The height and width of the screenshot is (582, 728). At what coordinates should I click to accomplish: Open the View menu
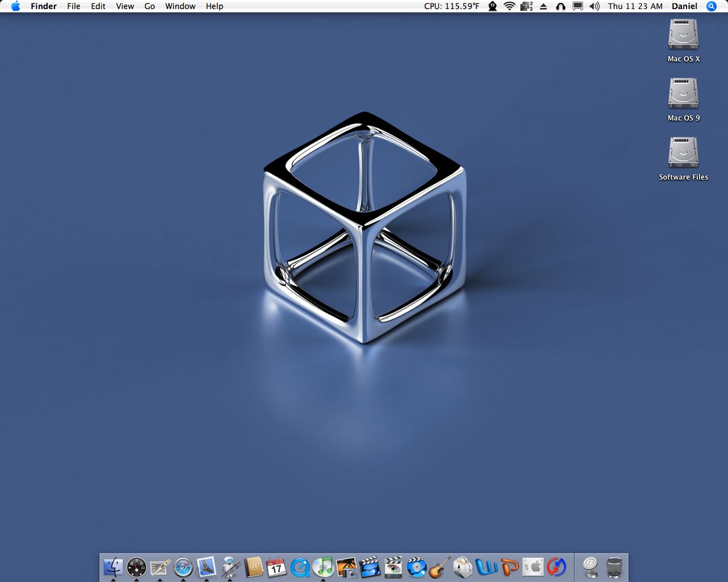pyautogui.click(x=125, y=6)
